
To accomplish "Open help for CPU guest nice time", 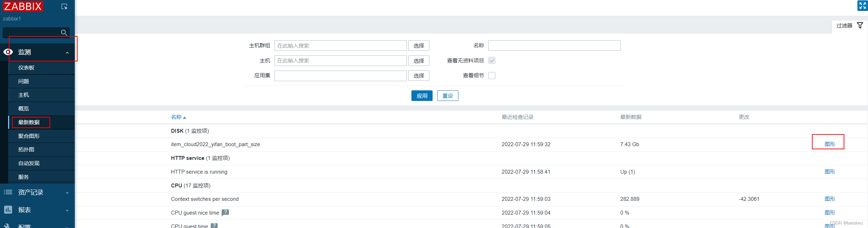I will [225, 212].
